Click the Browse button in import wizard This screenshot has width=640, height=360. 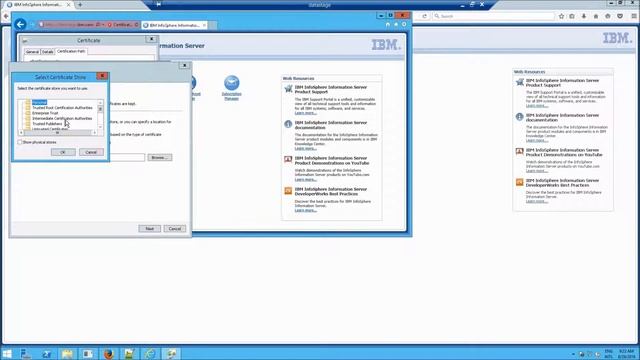coord(159,158)
